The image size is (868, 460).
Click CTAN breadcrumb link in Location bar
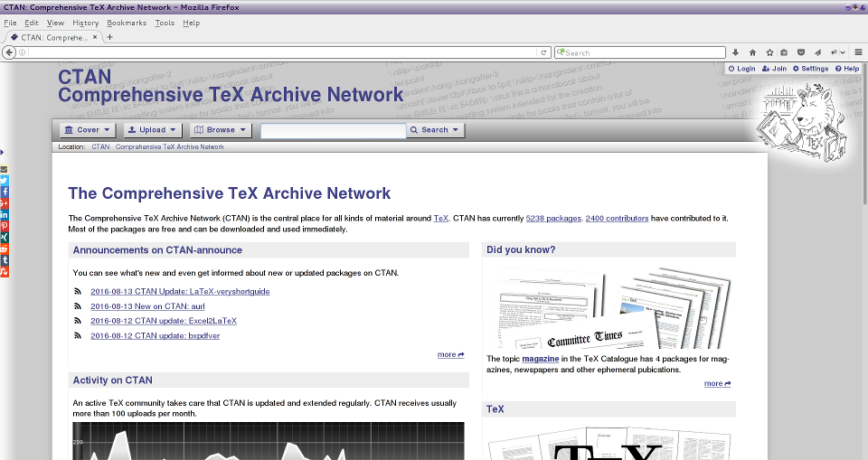(100, 146)
